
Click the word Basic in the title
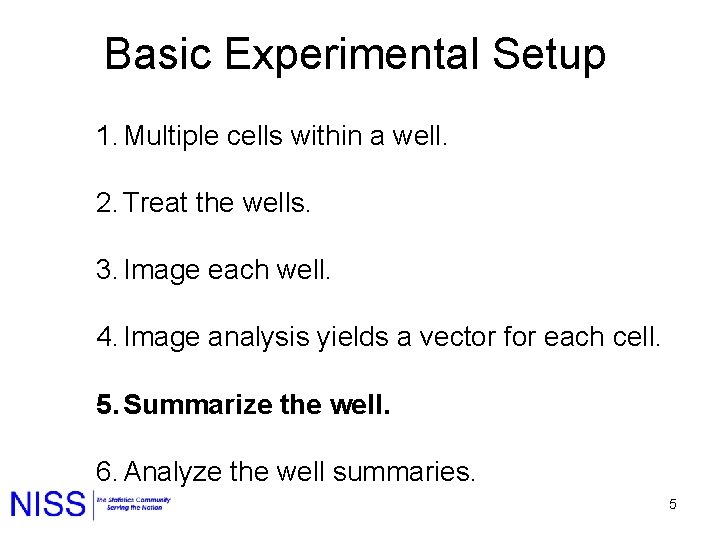coord(159,54)
